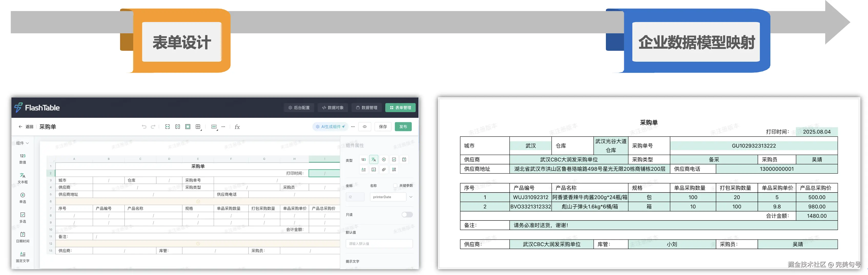
Task: Open the 表单管理 tab
Action: pos(400,108)
